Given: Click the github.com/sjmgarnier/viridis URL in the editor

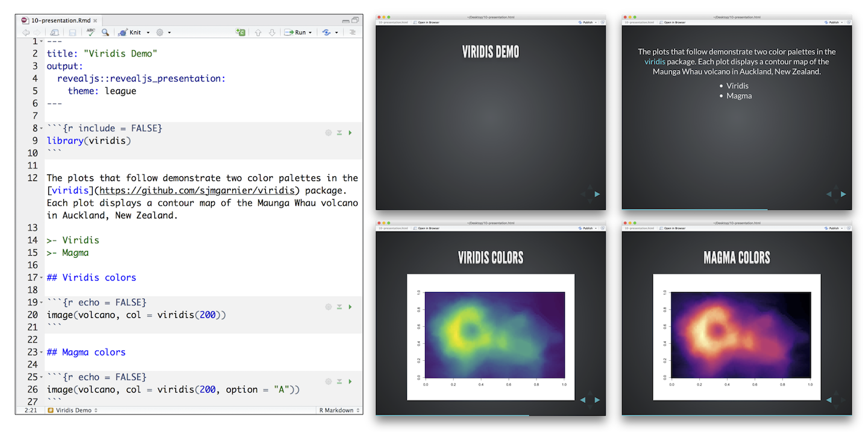Looking at the screenshot, I should (x=197, y=190).
